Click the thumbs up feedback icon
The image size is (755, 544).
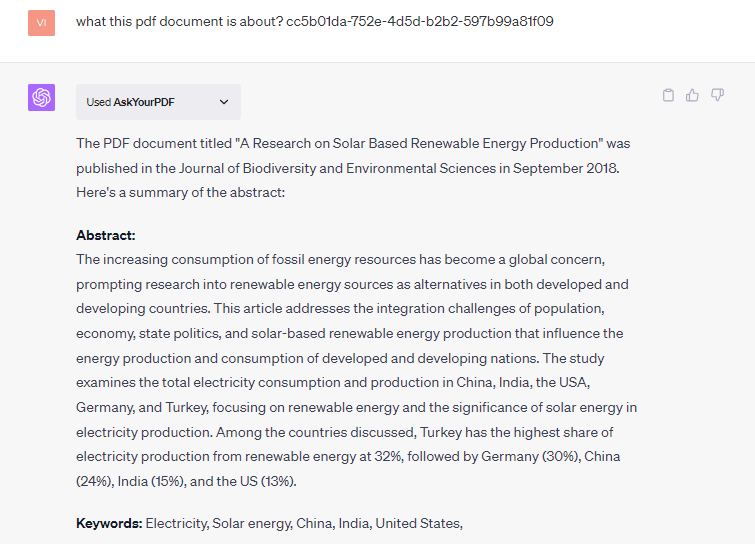(693, 95)
